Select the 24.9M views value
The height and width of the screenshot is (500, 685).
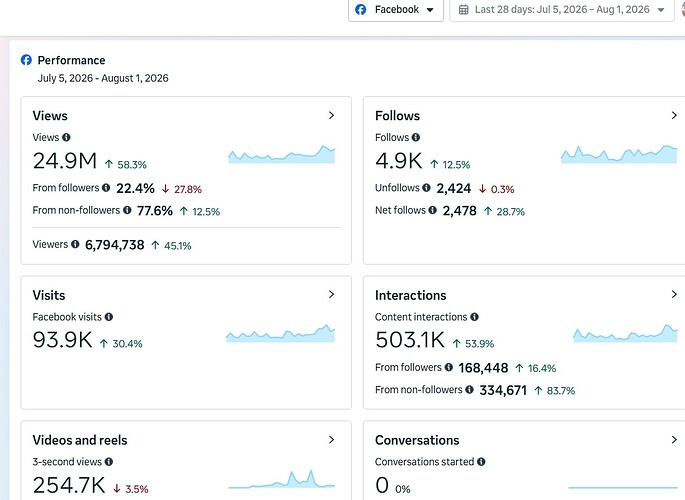(x=65, y=161)
